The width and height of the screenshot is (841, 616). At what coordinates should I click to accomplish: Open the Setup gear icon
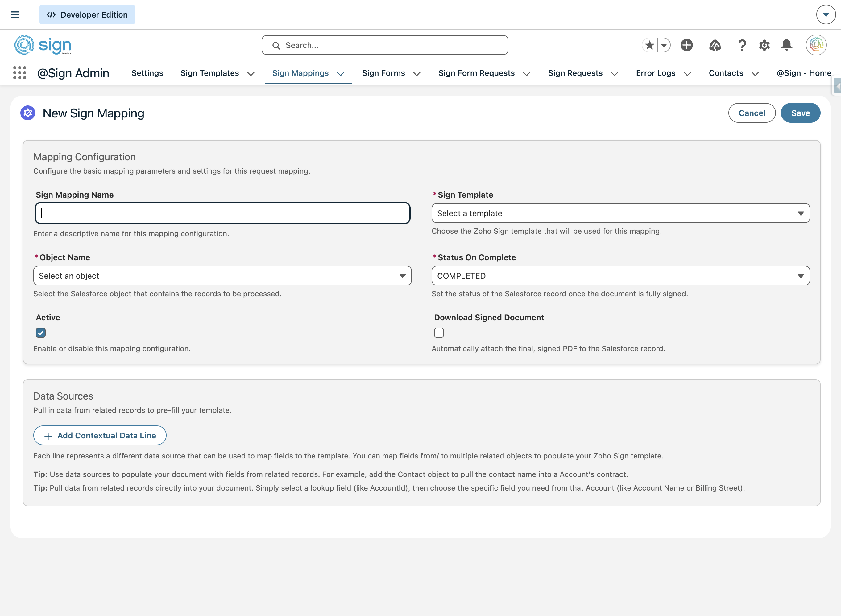click(764, 45)
